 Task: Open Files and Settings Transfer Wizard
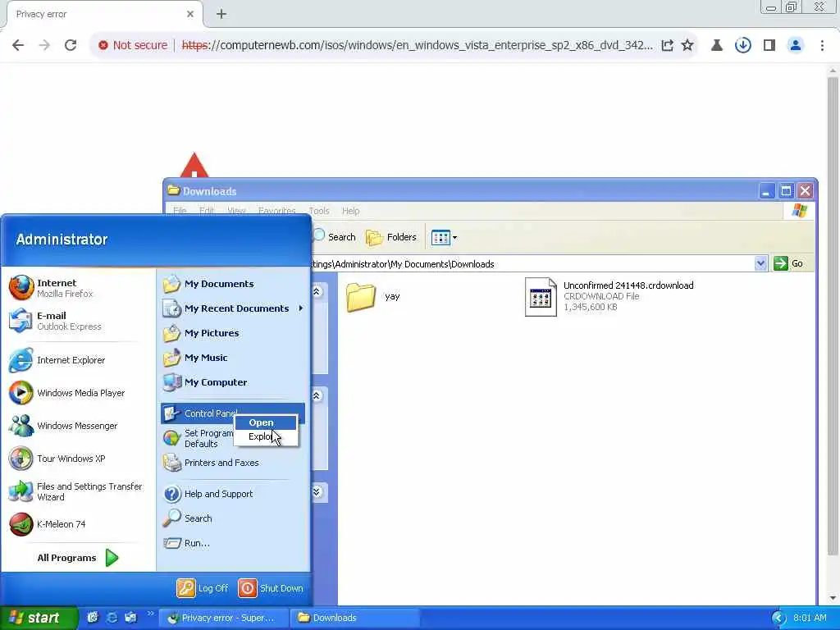[78, 491]
